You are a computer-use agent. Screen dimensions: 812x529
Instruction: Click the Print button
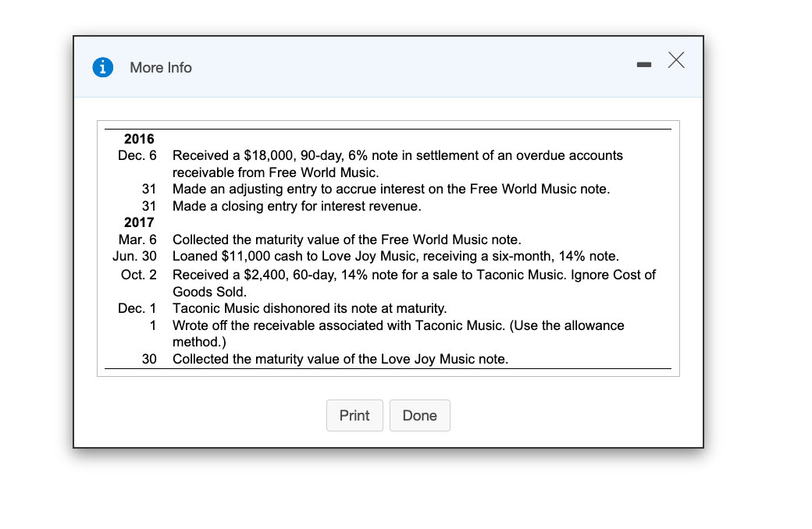(x=354, y=415)
